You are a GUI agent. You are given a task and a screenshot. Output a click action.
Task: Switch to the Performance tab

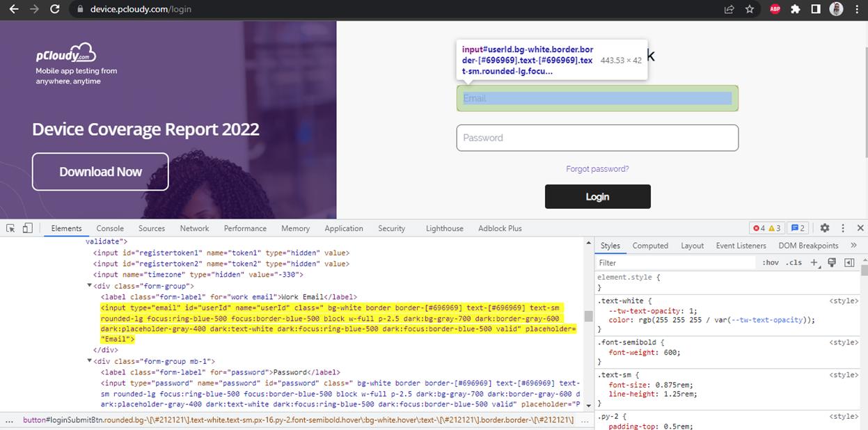(245, 228)
